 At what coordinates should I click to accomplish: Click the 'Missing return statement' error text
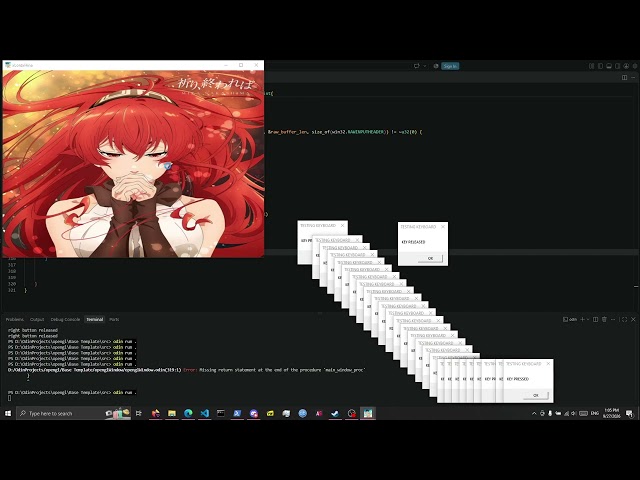pyautogui.click(x=282, y=370)
